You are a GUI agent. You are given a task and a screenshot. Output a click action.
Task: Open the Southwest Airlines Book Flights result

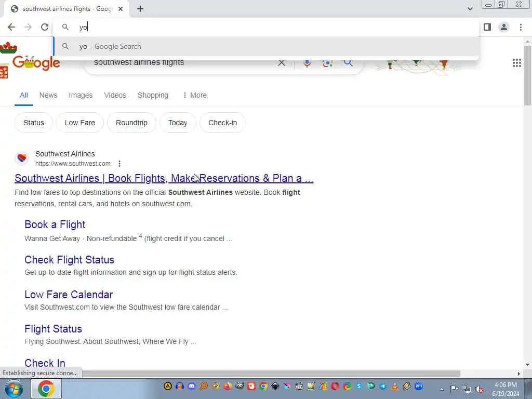coord(164,179)
